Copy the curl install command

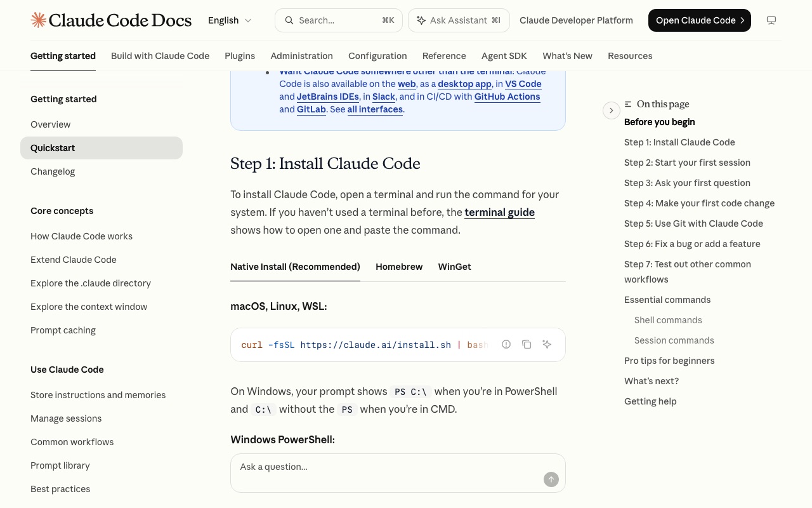(527, 344)
